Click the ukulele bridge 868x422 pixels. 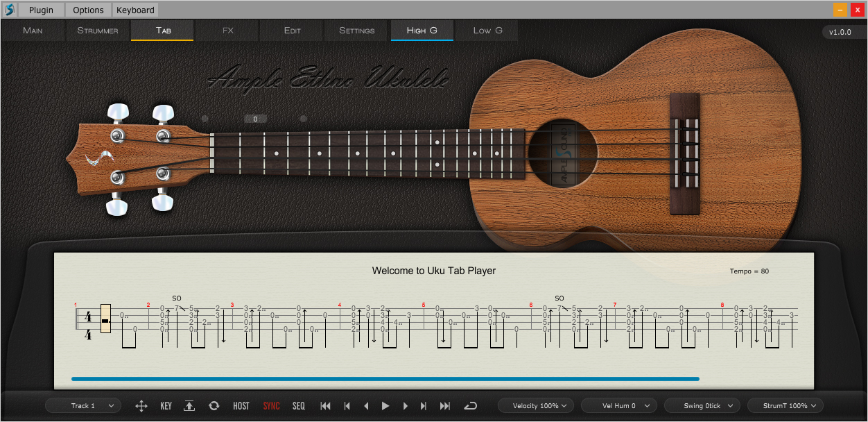pyautogui.click(x=685, y=153)
